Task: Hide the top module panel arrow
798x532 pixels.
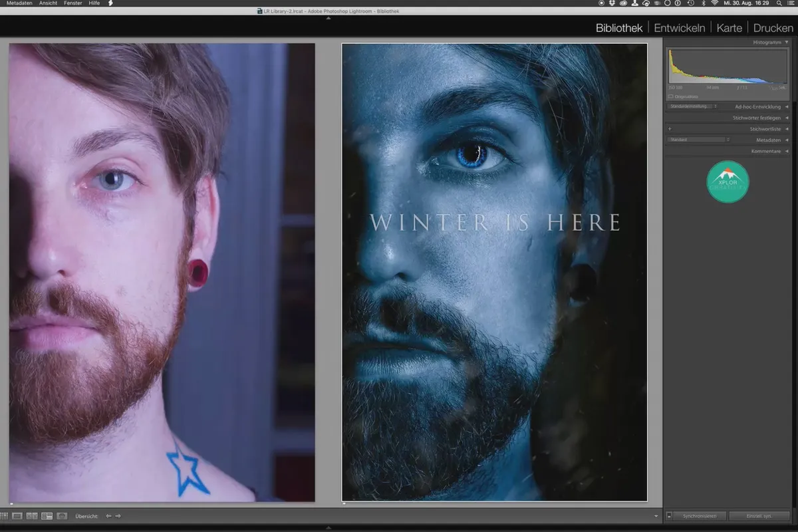Action: (329, 19)
